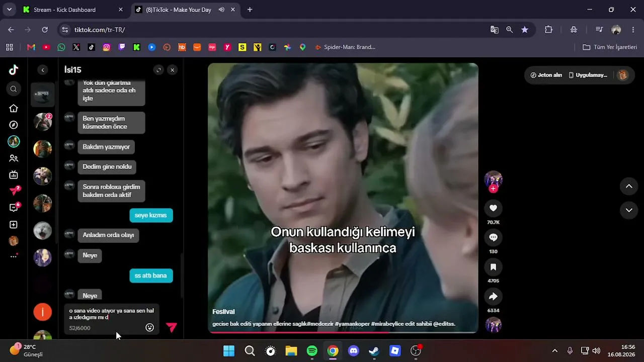Open TikTok home via the house icon
The width and height of the screenshot is (644, 362).
click(x=14, y=108)
